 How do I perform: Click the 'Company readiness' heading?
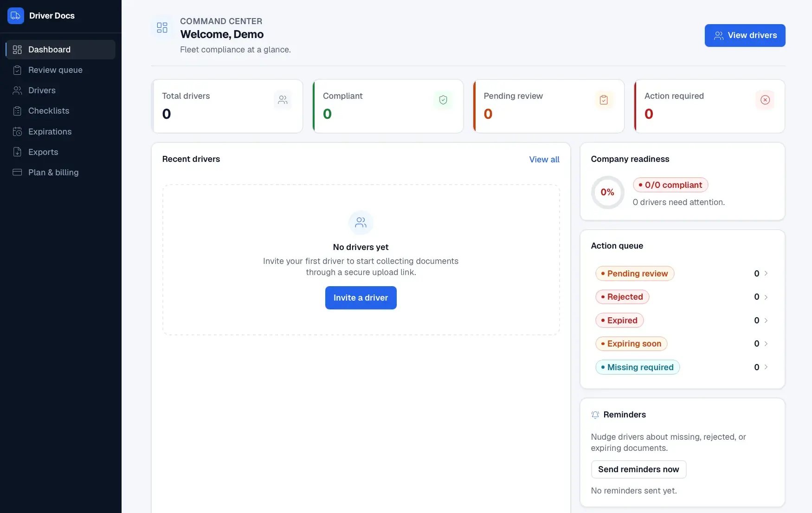click(630, 159)
